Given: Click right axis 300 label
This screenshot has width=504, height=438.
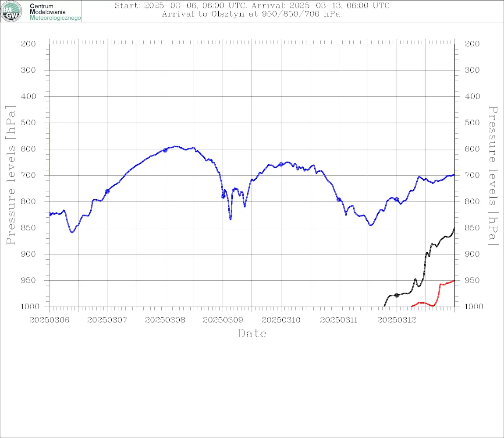Looking at the screenshot, I should [x=472, y=70].
